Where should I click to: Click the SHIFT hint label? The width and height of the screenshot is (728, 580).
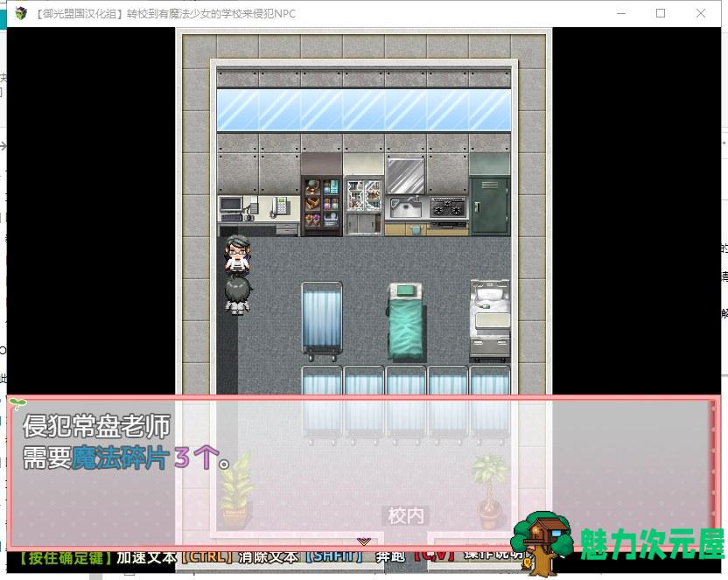[x=334, y=556]
